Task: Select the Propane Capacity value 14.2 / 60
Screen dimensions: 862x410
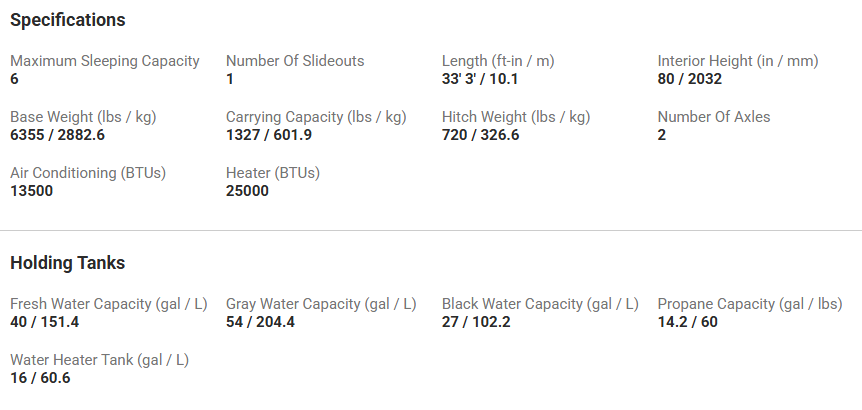Action: click(688, 322)
